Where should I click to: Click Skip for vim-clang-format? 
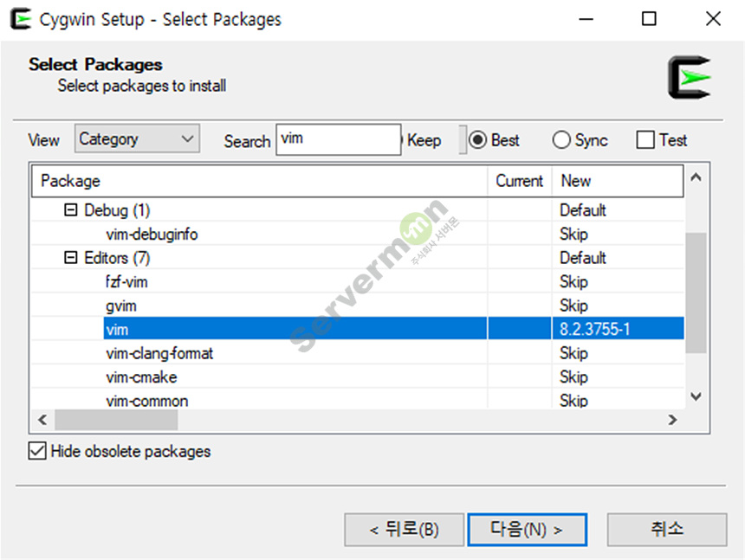click(573, 353)
